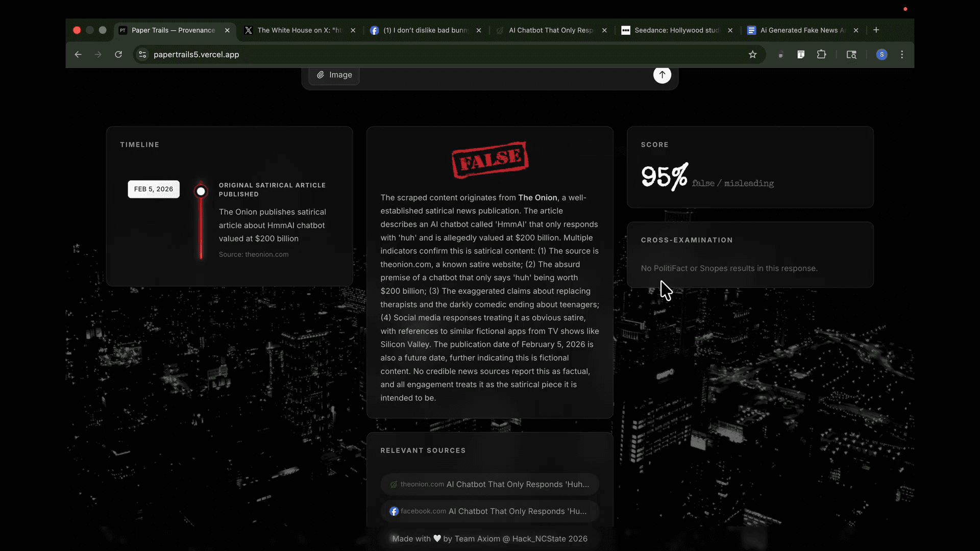
Task: Reload the current page
Action: (x=118, y=55)
